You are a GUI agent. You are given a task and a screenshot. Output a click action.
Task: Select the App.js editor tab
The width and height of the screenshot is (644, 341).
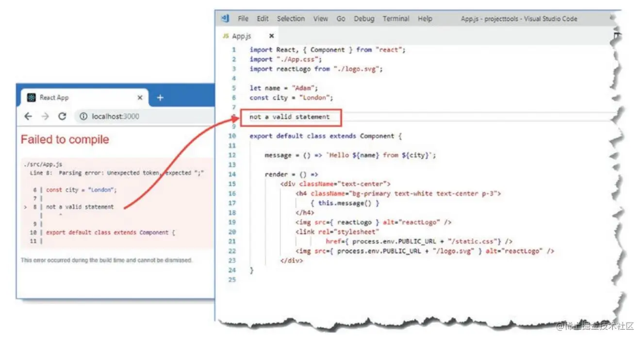248,36
